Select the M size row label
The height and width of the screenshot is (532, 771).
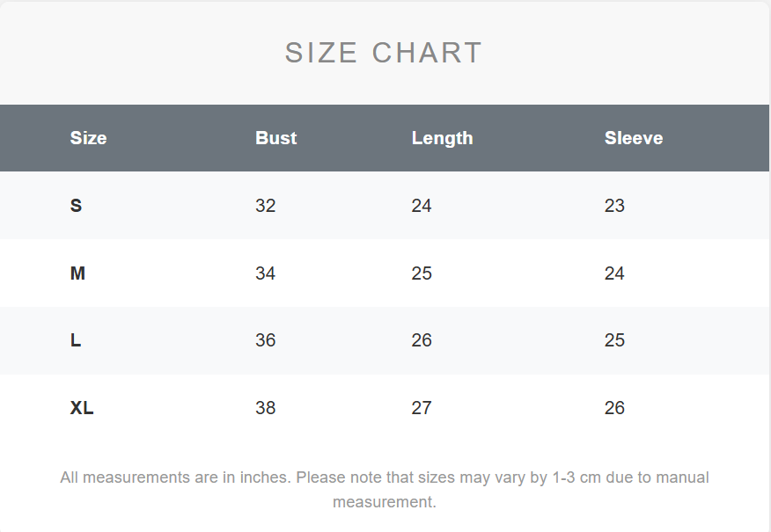click(77, 273)
